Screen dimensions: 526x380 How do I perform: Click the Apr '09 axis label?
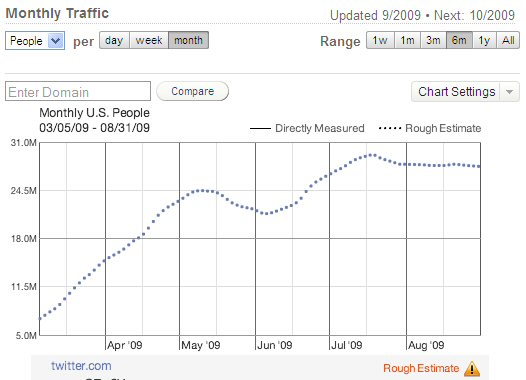pyautogui.click(x=125, y=345)
